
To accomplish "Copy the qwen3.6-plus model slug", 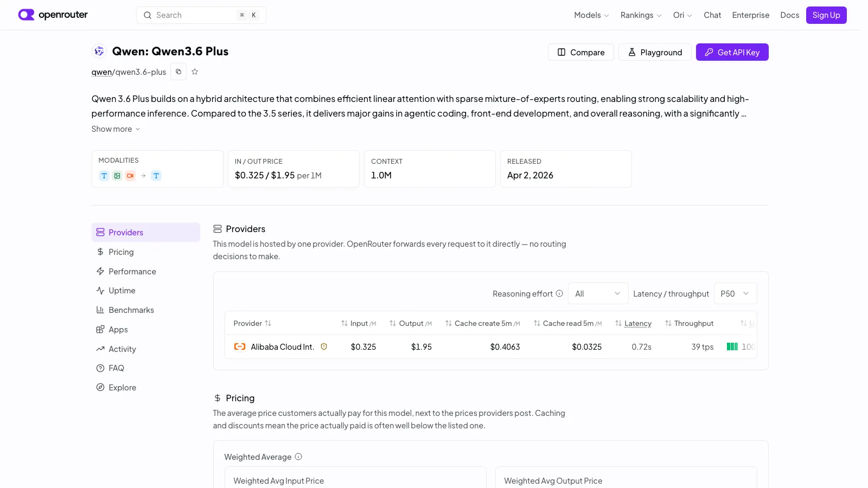I will [178, 72].
